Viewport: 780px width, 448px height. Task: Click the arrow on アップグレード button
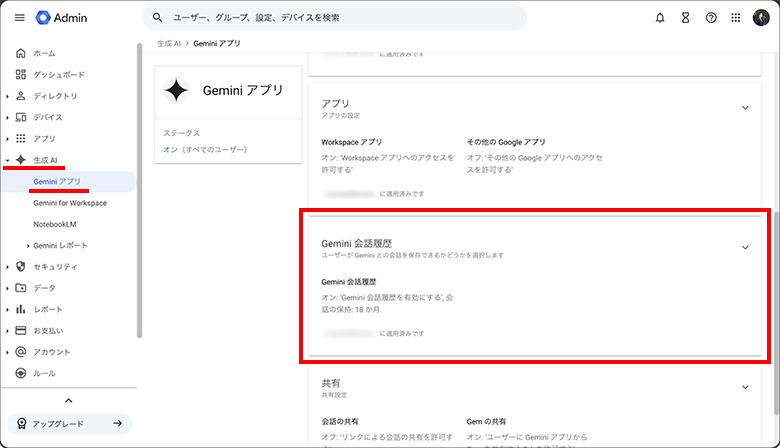(117, 424)
